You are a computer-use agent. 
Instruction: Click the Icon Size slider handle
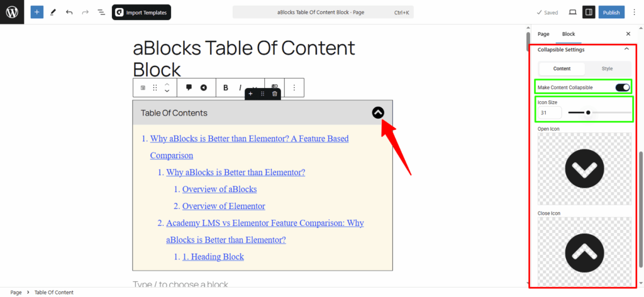588,112
